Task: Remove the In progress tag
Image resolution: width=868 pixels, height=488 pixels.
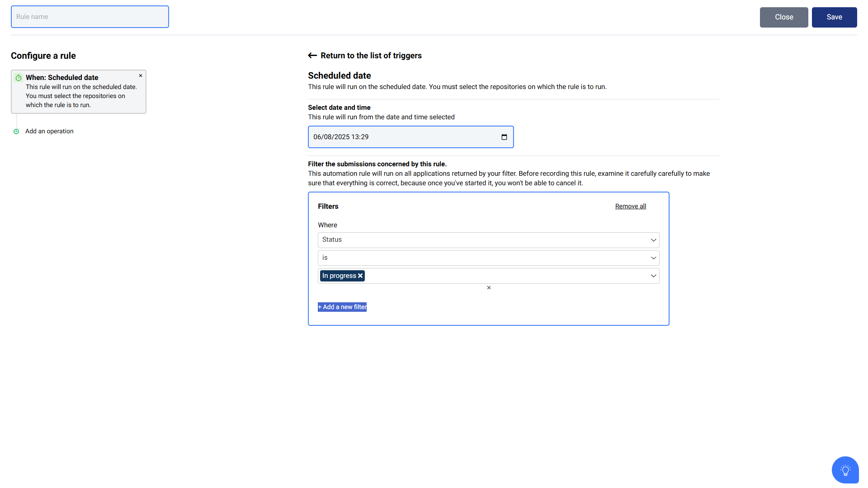Action: coord(360,276)
